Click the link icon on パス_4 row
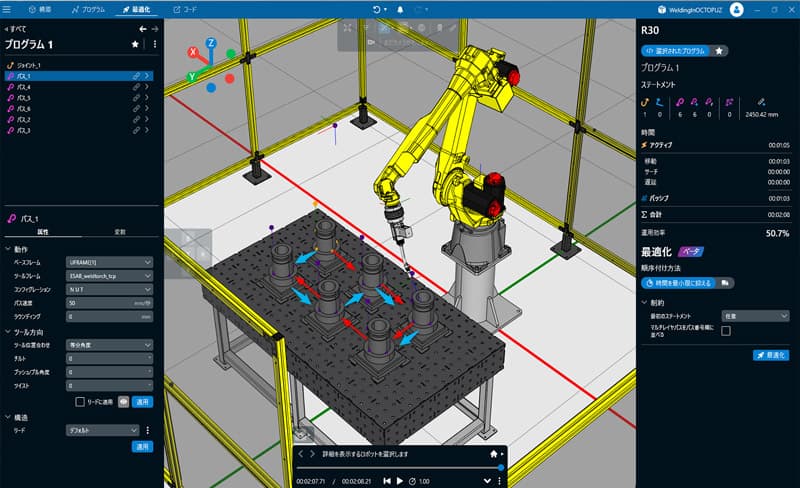This screenshot has width=800, height=488. tap(136, 87)
